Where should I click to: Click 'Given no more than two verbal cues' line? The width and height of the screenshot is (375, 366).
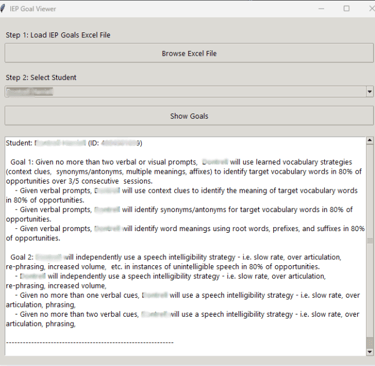[x=187, y=314]
